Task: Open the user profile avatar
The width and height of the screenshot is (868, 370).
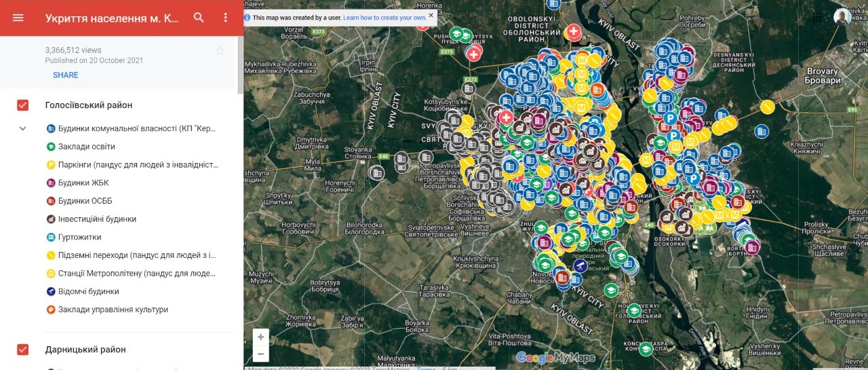Action: pyautogui.click(x=842, y=17)
